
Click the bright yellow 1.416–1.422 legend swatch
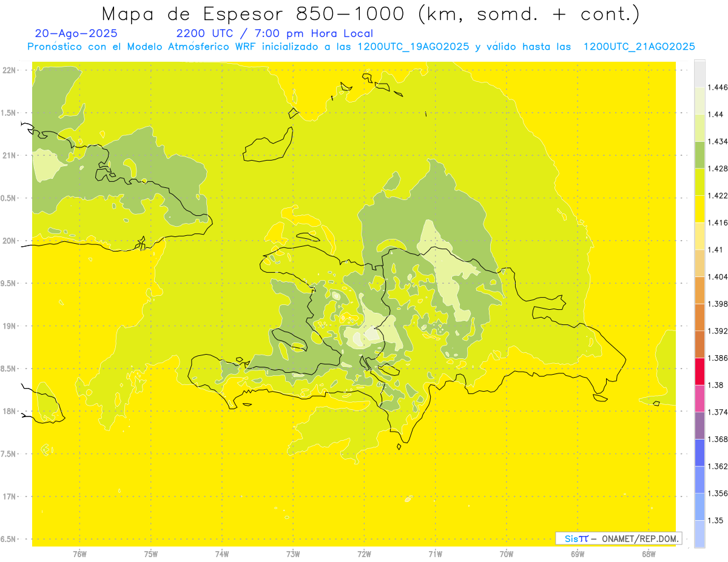click(699, 209)
